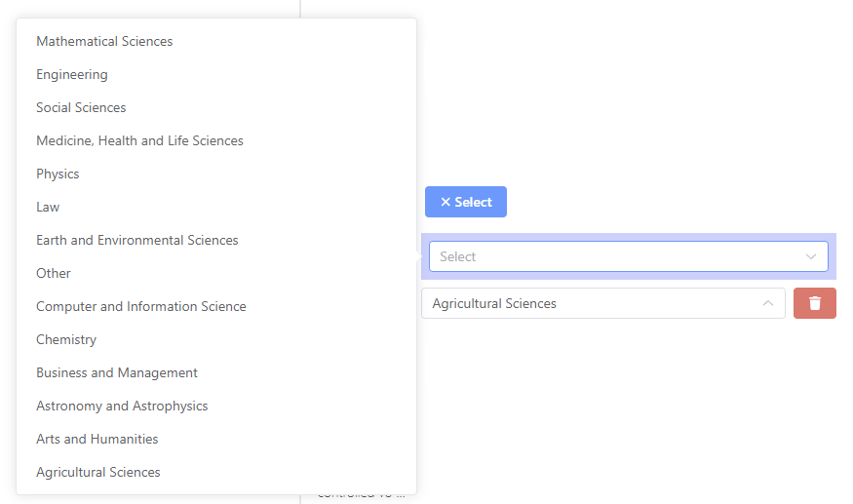Choose Engineering from the list
Screen dimensions: 853x504
coord(216,74)
